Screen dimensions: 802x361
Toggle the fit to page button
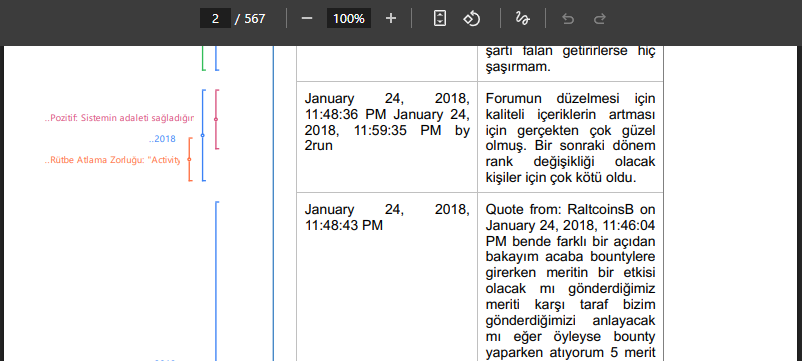tap(440, 19)
